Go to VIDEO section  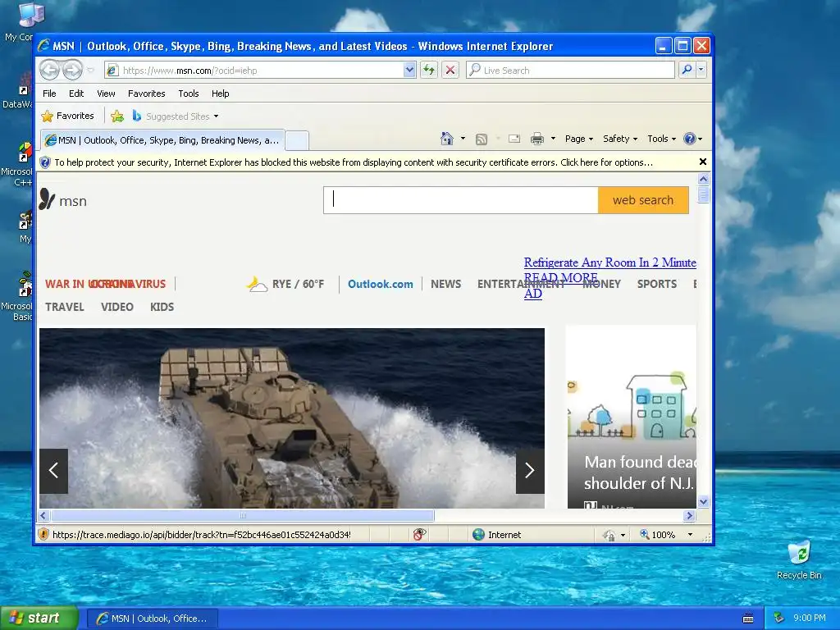(116, 307)
